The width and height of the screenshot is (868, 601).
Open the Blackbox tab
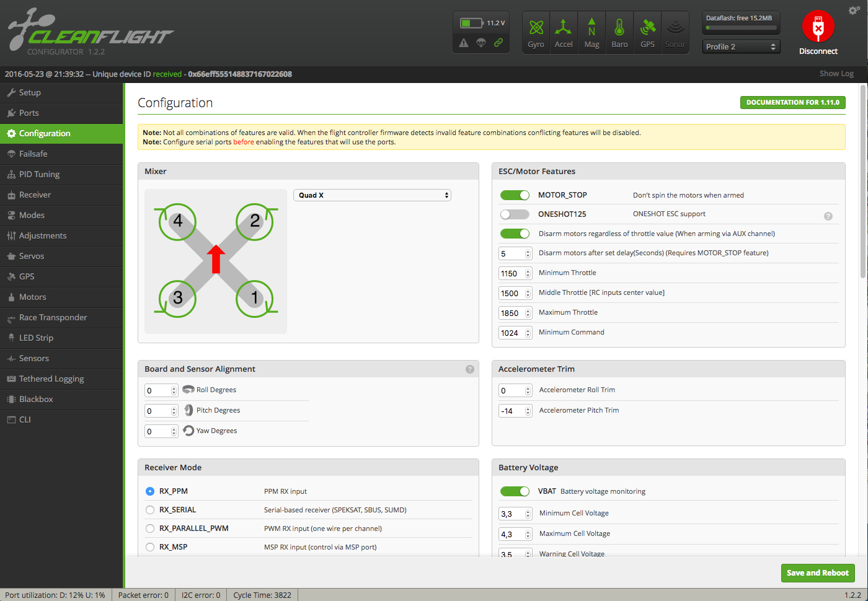pyautogui.click(x=61, y=399)
